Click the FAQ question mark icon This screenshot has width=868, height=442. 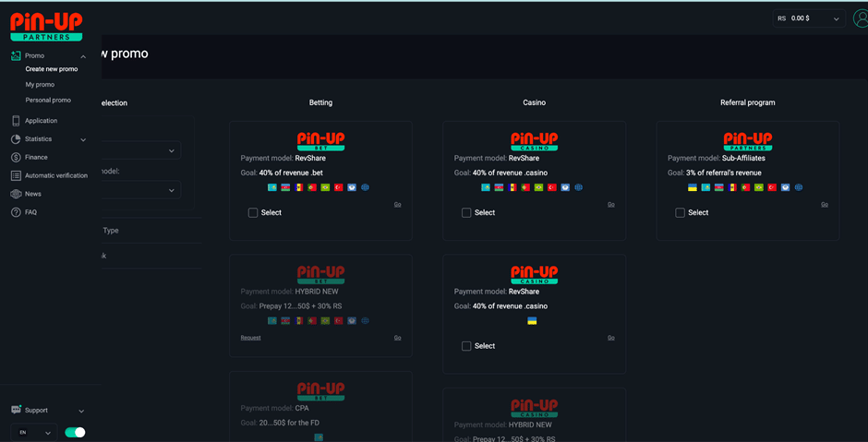click(x=16, y=212)
